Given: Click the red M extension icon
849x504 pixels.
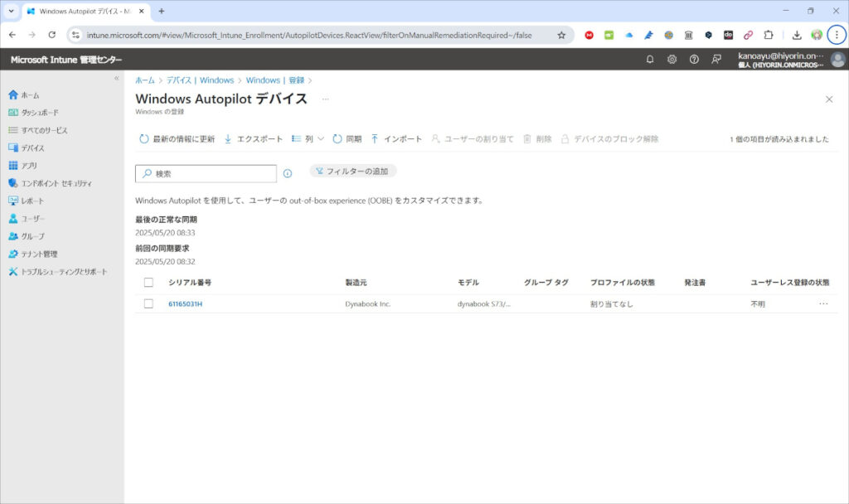Looking at the screenshot, I should (x=589, y=35).
